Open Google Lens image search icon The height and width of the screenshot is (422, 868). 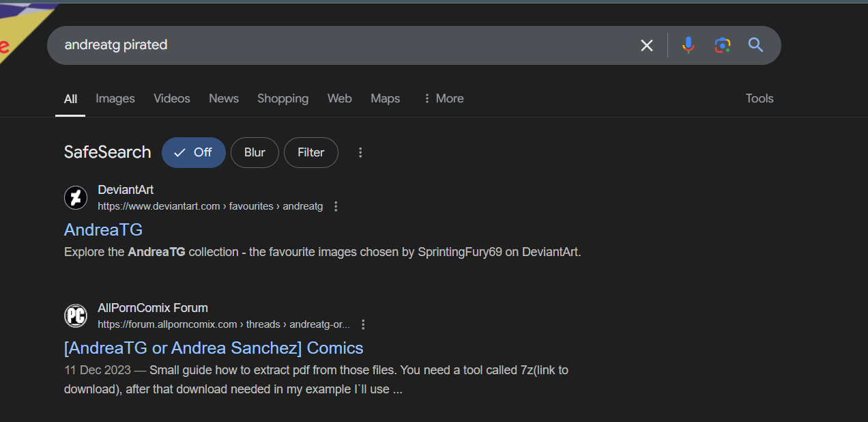722,46
